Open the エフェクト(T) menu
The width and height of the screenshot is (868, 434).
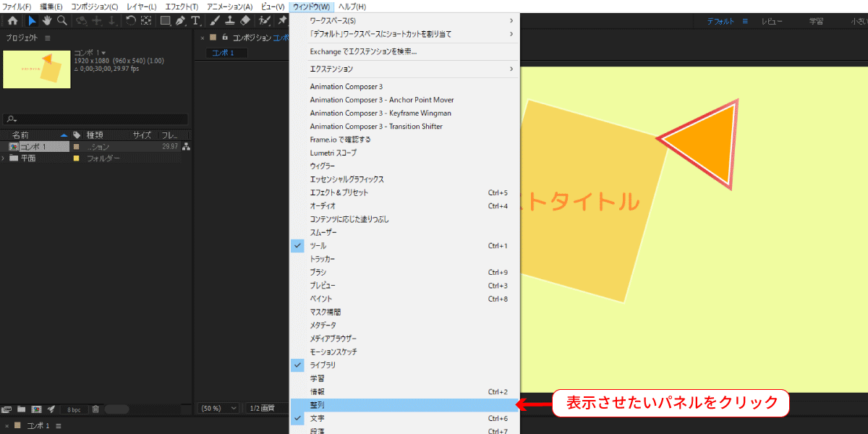point(182,7)
